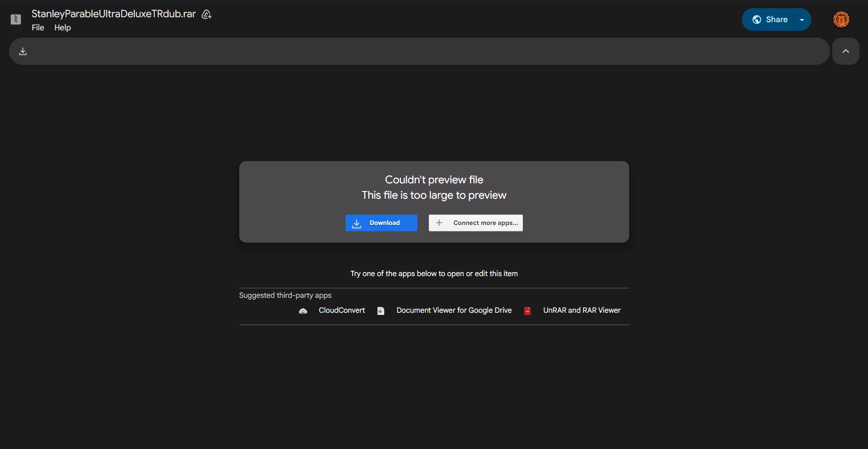868x449 pixels.
Task: Click the Document Viewer app icon
Action: click(x=381, y=311)
